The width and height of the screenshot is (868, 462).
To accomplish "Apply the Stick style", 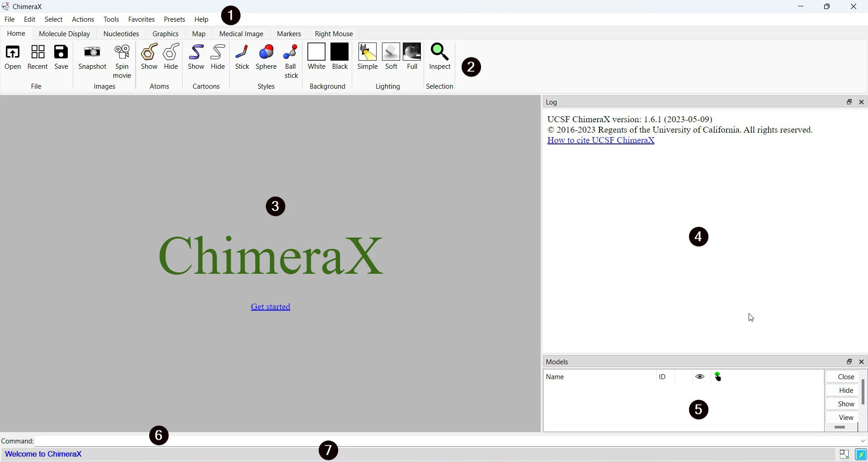I will pyautogui.click(x=242, y=57).
